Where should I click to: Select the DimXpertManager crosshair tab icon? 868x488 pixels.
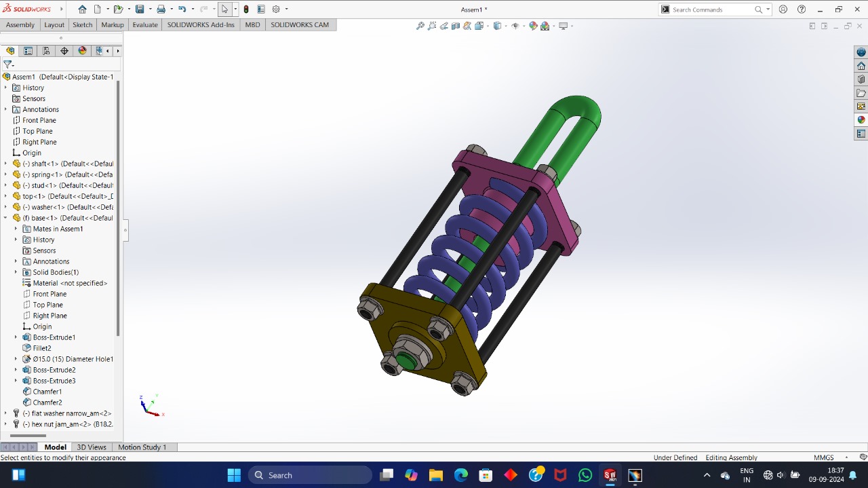point(64,51)
